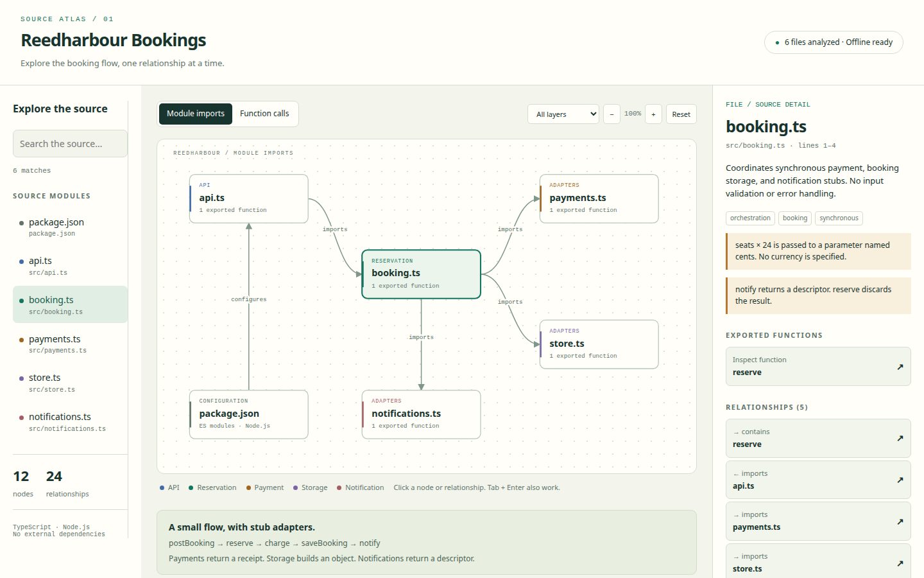924x578 pixels.
Task: Open the arrow icon on imports api.ts relationship
Action: click(x=900, y=480)
